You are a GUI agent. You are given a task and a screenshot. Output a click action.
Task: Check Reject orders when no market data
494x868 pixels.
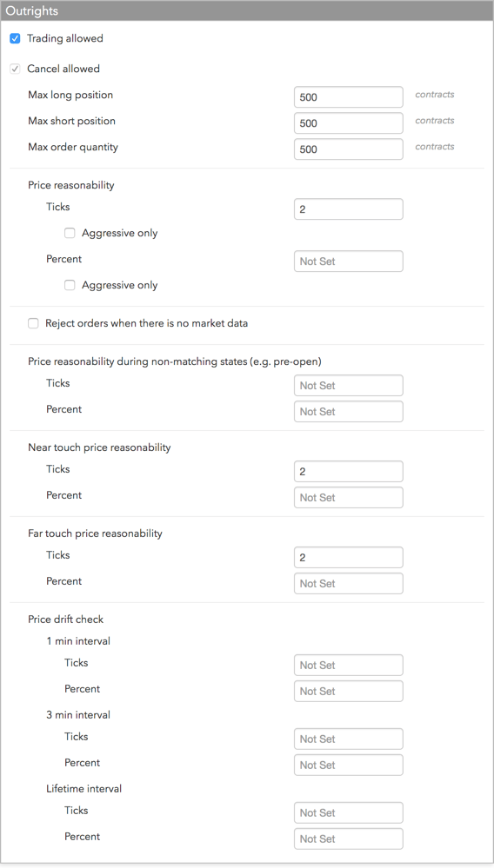[33, 323]
